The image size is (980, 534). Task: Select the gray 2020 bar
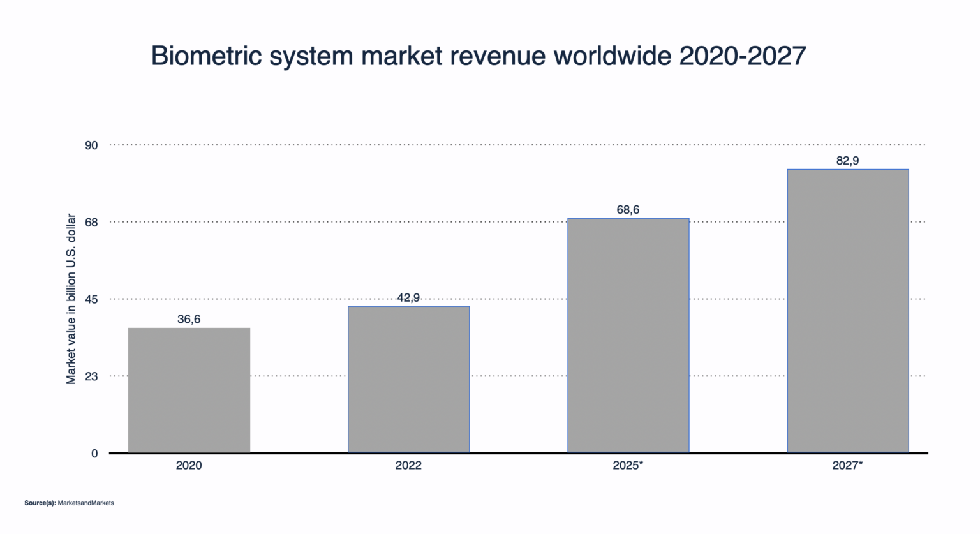[189, 390]
